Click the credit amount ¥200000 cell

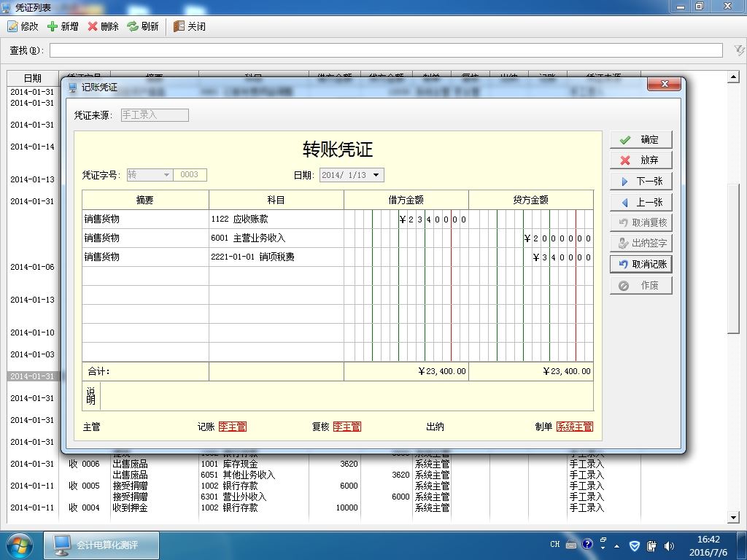click(531, 238)
